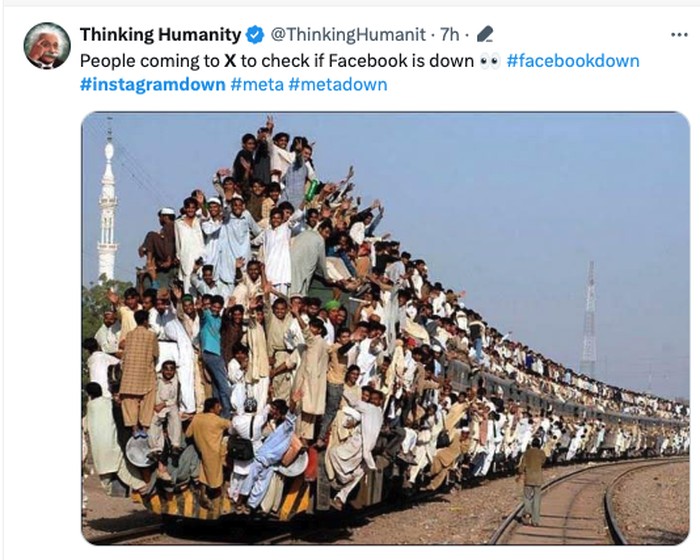The image size is (700, 560).
Task: Click the white minaret in the photo
Action: pyautogui.click(x=108, y=205)
